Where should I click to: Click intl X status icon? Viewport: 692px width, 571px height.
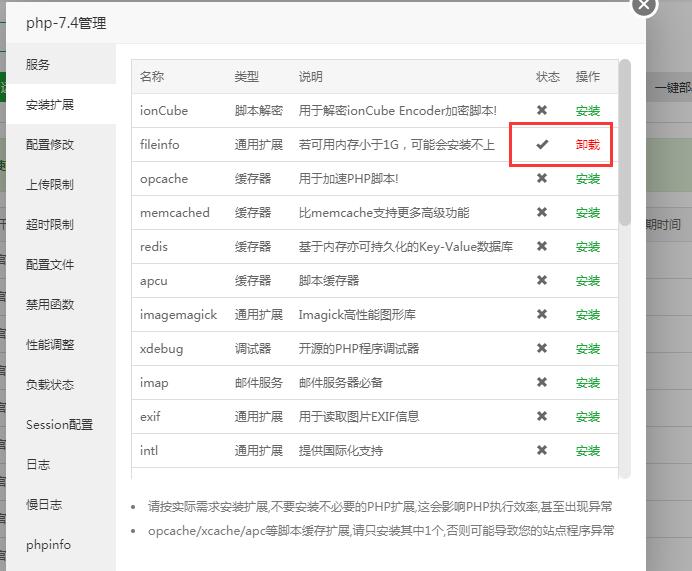click(542, 450)
